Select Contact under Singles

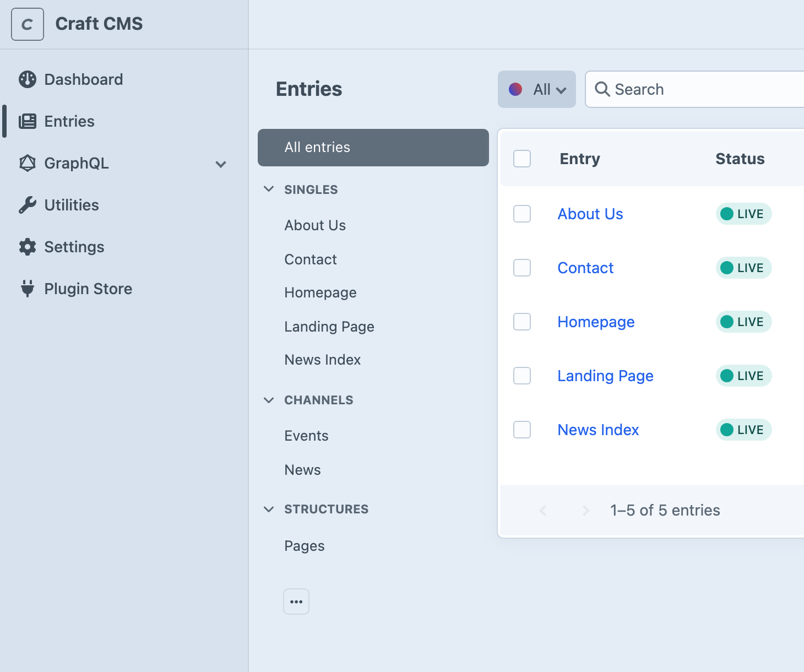click(311, 259)
